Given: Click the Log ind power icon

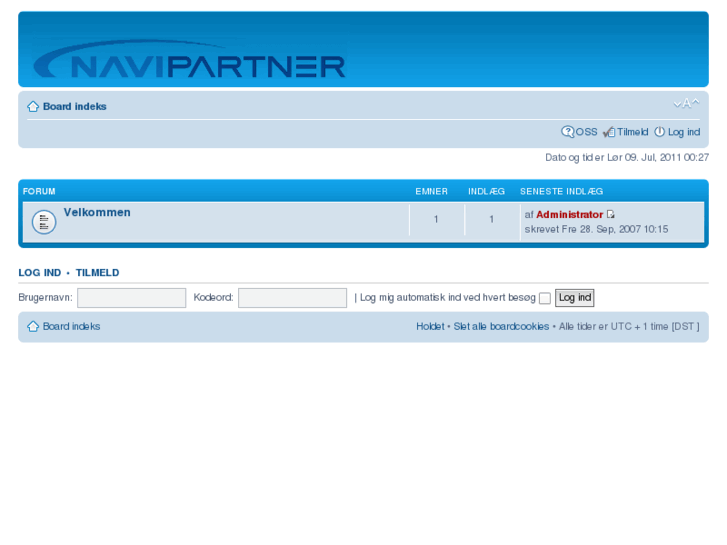Looking at the screenshot, I should (659, 132).
